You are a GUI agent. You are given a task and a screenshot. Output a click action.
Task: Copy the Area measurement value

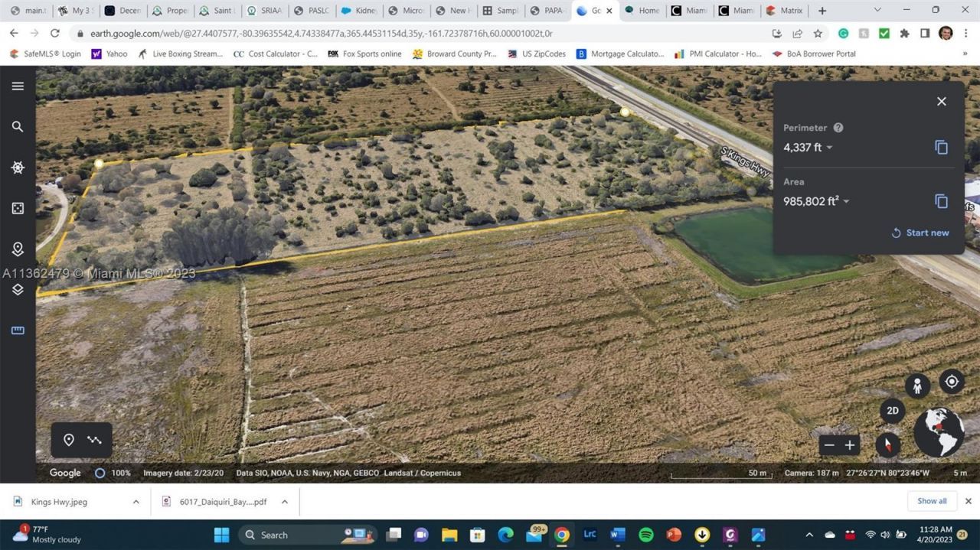click(941, 200)
